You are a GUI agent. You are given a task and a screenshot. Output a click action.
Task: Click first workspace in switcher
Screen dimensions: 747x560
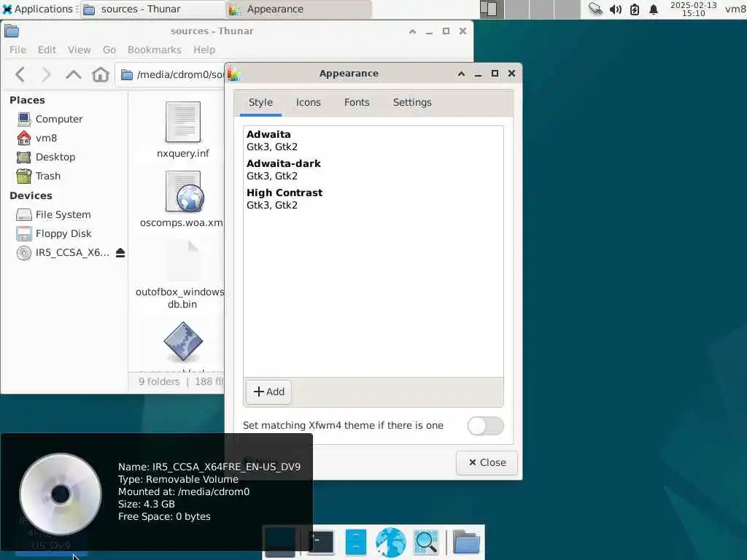click(x=491, y=9)
